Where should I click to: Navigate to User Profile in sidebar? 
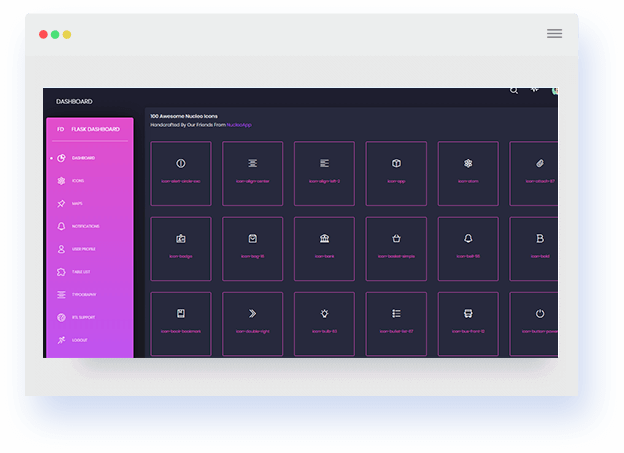83,249
